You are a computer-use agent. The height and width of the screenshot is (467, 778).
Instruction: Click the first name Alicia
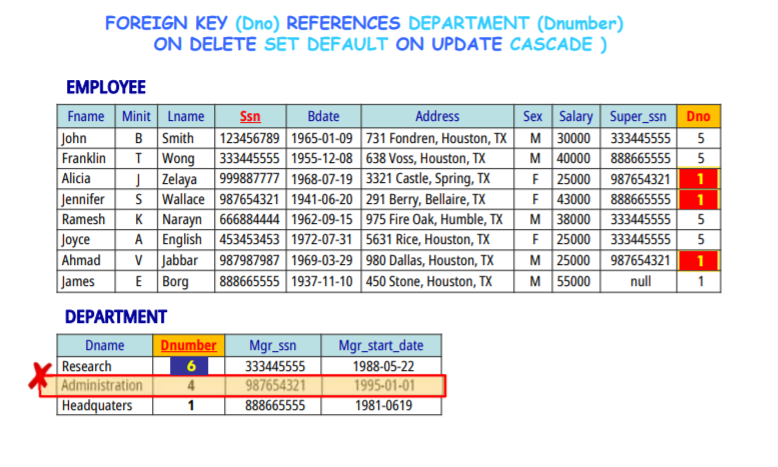click(x=76, y=179)
